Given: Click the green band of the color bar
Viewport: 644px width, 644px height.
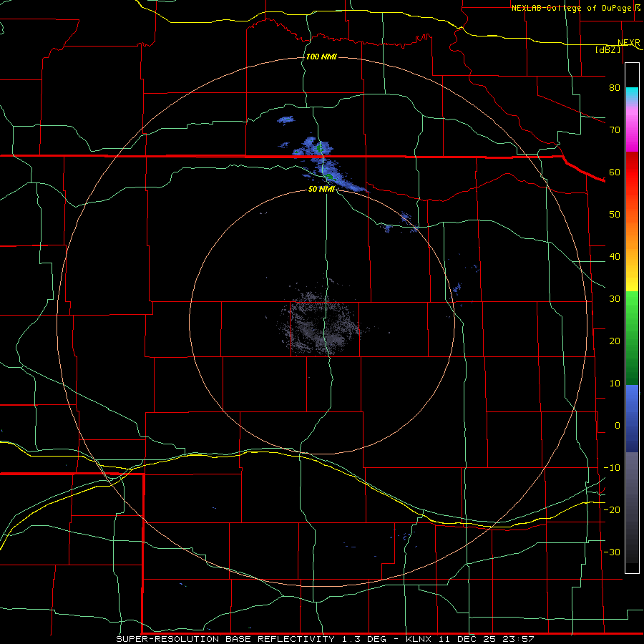Looking at the screenshot, I should 632,338.
